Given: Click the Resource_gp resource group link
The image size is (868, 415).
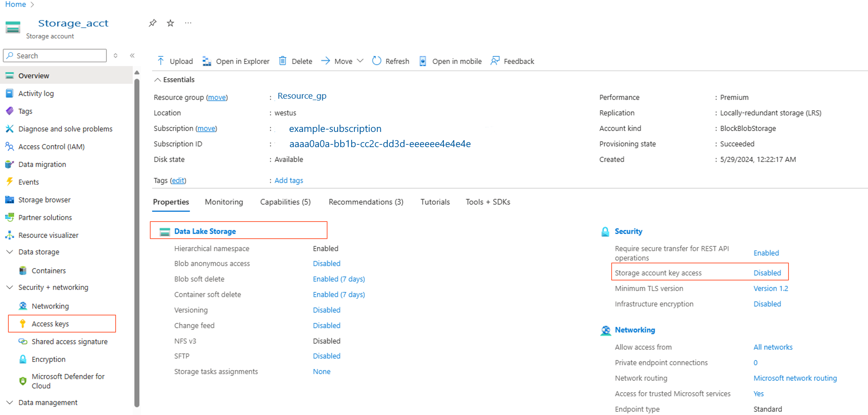Looking at the screenshot, I should point(302,96).
